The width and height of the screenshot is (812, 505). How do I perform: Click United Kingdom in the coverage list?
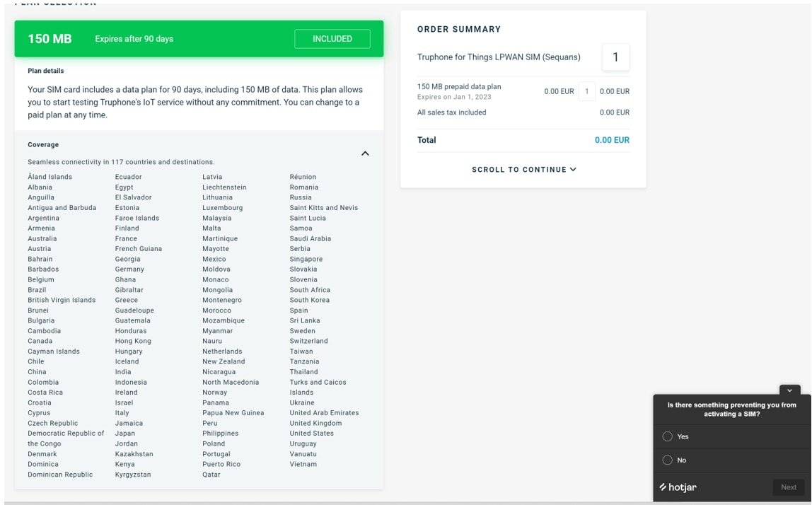point(316,423)
